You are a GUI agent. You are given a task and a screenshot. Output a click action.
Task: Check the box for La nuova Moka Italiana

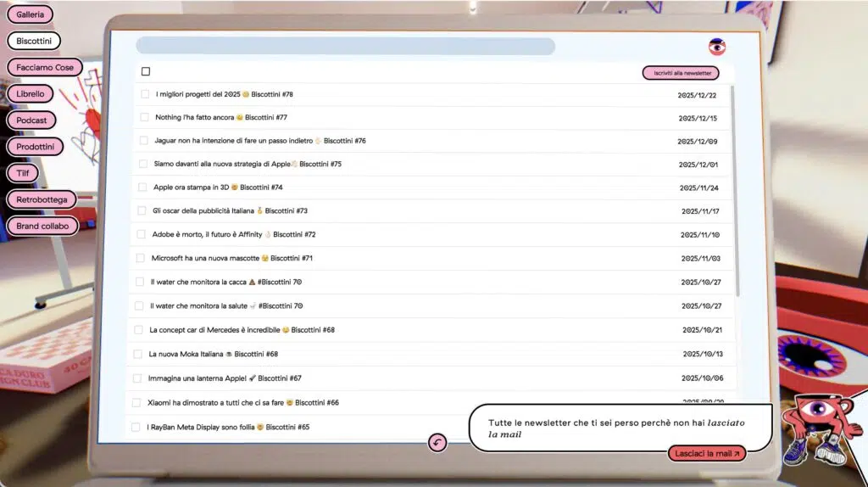pyautogui.click(x=138, y=354)
